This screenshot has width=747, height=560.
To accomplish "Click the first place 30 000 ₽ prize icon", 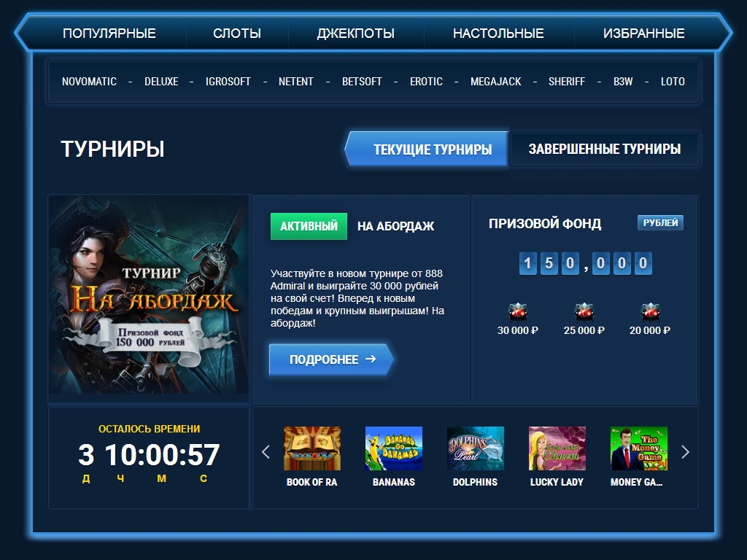I will [x=518, y=311].
